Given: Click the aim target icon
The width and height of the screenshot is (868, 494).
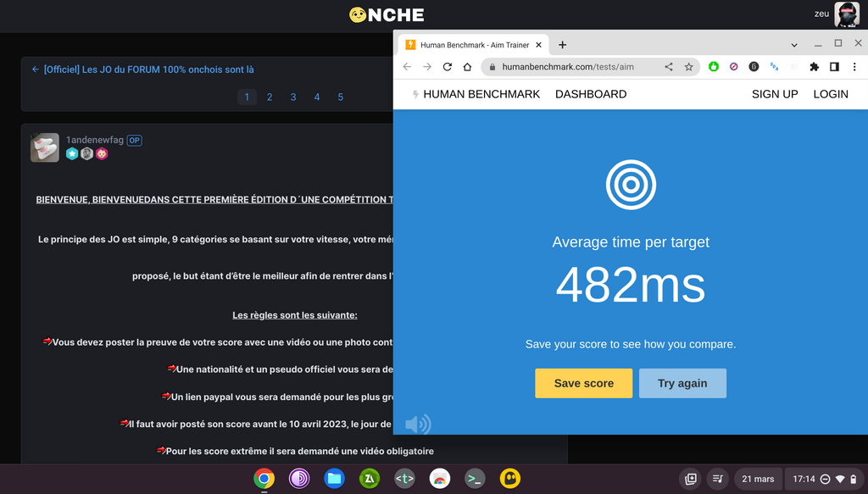Looking at the screenshot, I should pos(631,185).
